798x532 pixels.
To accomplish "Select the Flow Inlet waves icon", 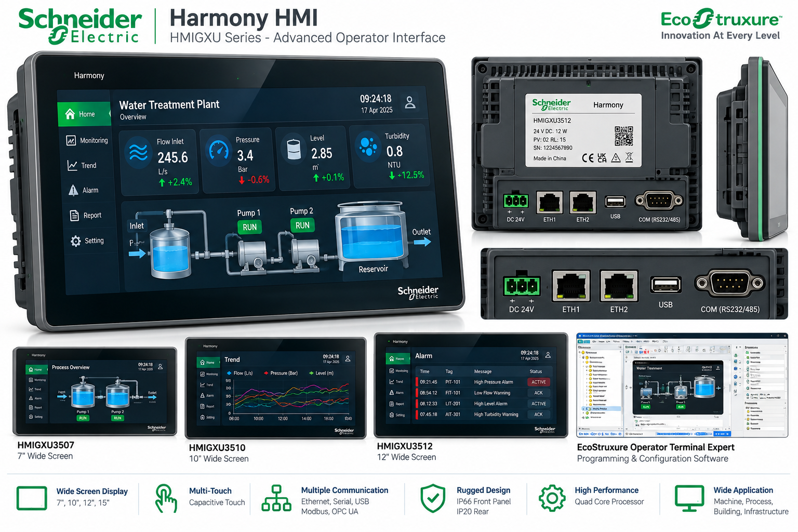I will pyautogui.click(x=138, y=152).
